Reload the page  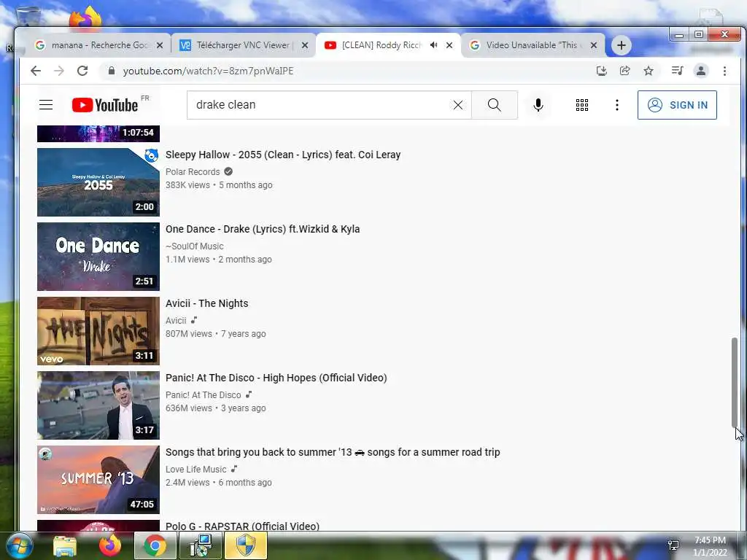[82, 71]
